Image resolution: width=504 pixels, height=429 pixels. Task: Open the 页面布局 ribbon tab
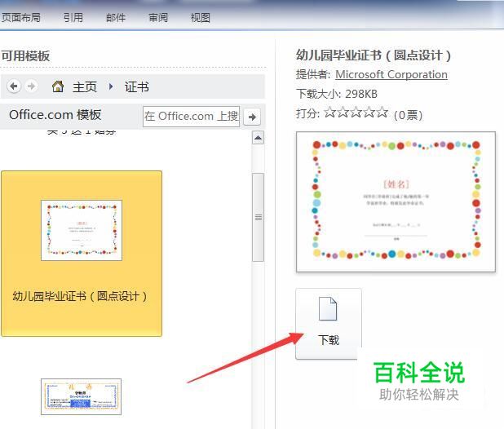pyautogui.click(x=20, y=17)
